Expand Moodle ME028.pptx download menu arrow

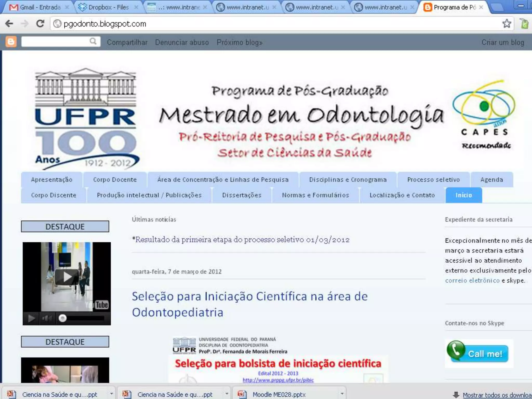(x=342, y=394)
